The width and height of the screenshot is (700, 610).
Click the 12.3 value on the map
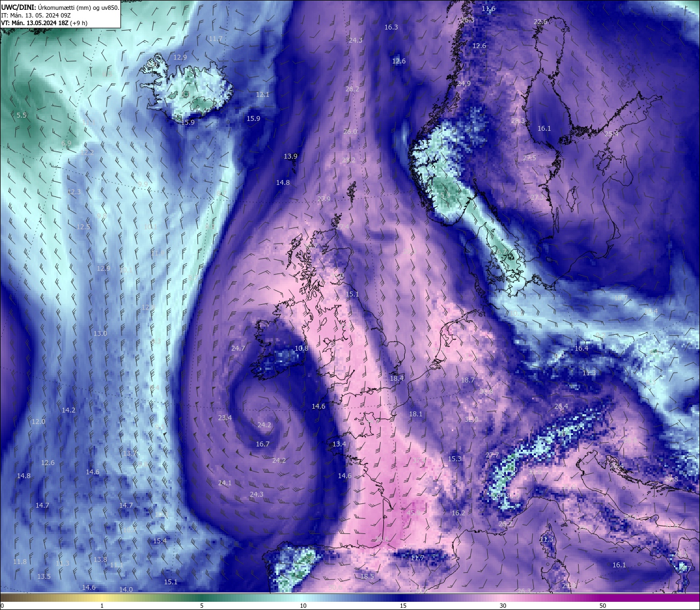[74, 191]
